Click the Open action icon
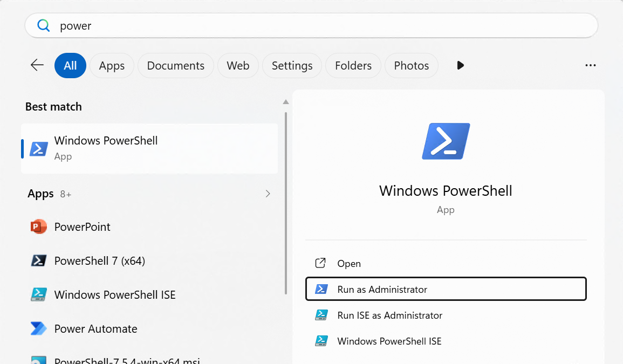This screenshot has width=623, height=364. point(320,263)
